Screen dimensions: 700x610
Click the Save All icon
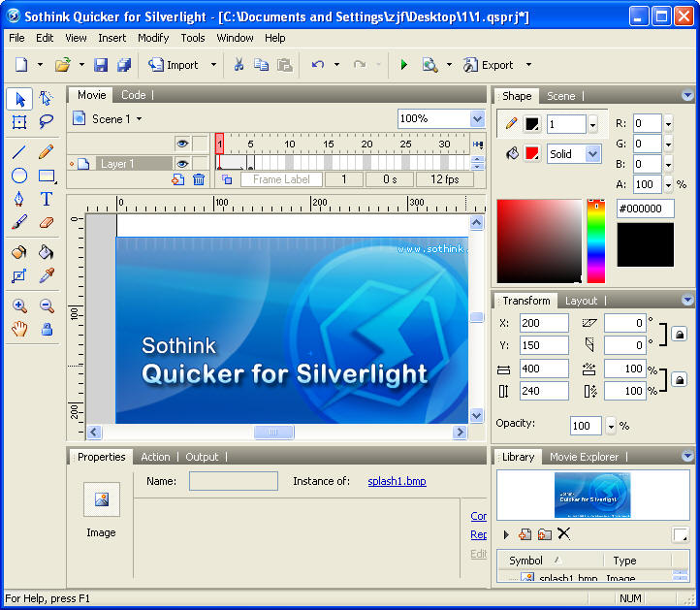point(124,65)
